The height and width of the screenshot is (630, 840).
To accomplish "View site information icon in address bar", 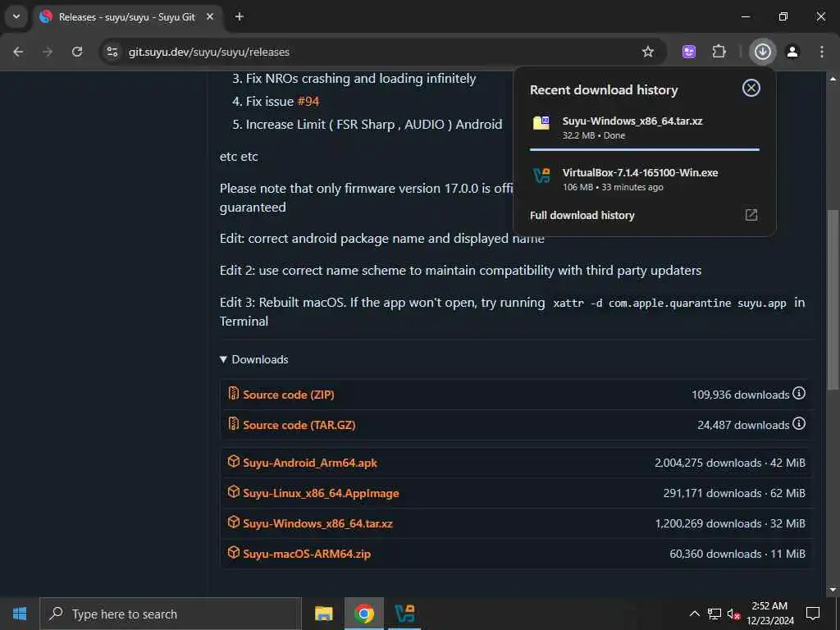I will (112, 52).
